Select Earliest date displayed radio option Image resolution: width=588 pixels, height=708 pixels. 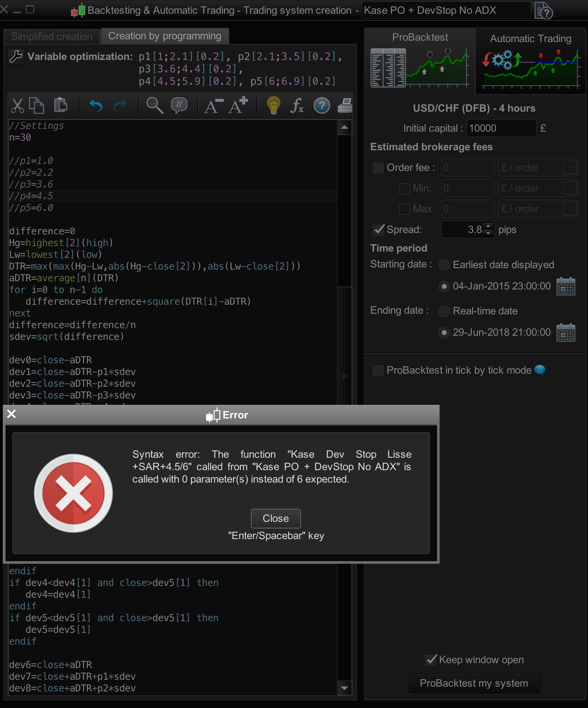pos(444,265)
